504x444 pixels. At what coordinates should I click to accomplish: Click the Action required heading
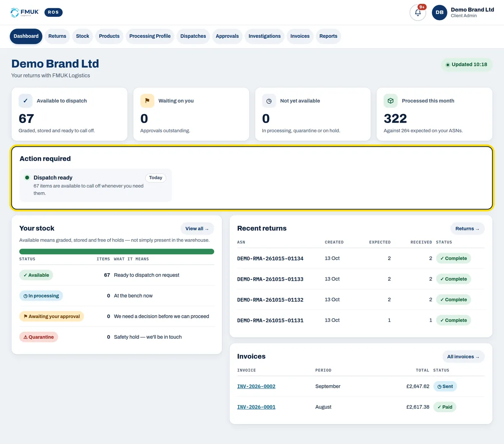click(x=45, y=159)
